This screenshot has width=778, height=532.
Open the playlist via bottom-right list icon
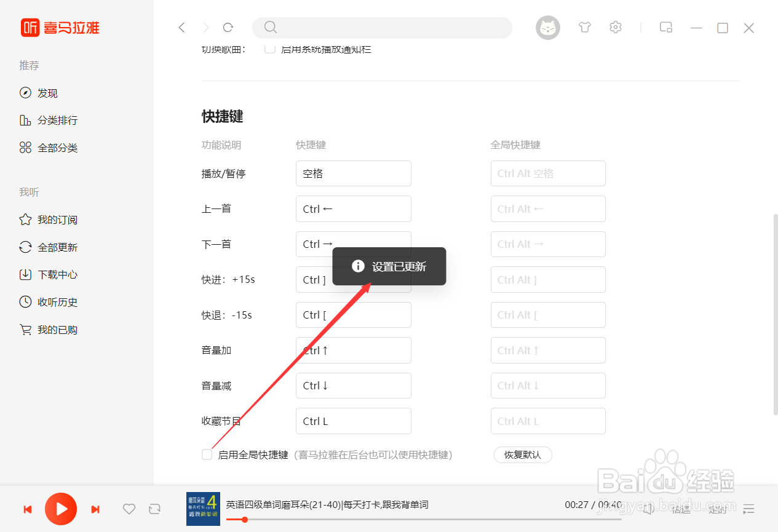coord(748,509)
